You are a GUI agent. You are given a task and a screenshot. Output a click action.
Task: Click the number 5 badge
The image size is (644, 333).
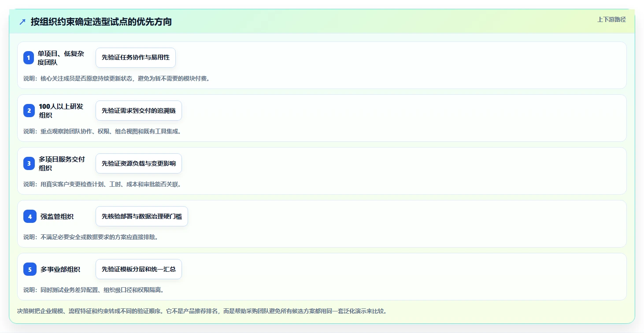(30, 269)
